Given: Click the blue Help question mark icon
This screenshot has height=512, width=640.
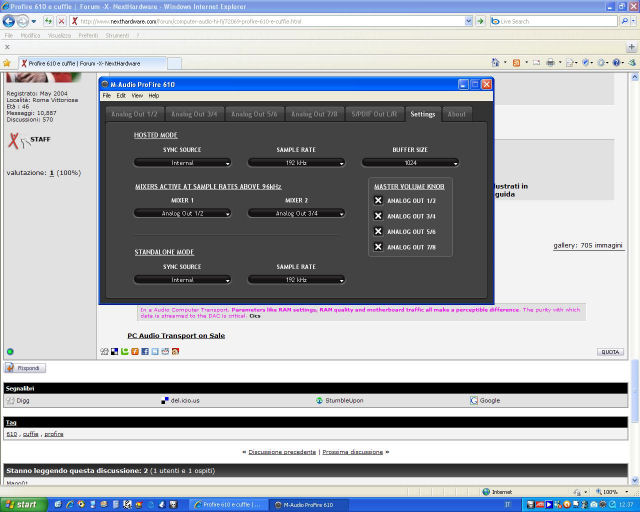Looking at the screenshot, I should 616,62.
